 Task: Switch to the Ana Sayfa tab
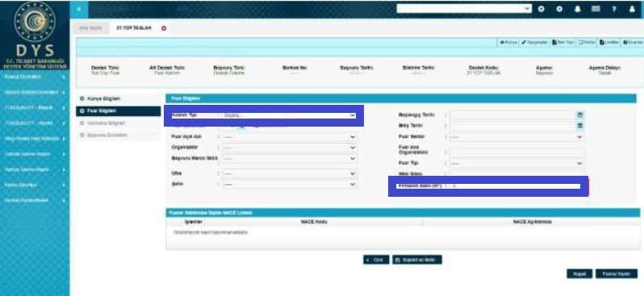tap(90, 28)
